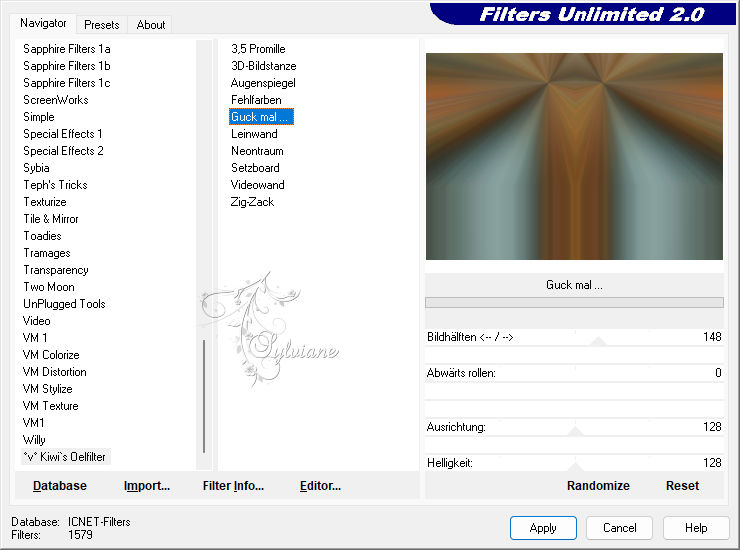Select Tile & Mirror category
This screenshot has height=550, width=740.
coord(51,219)
